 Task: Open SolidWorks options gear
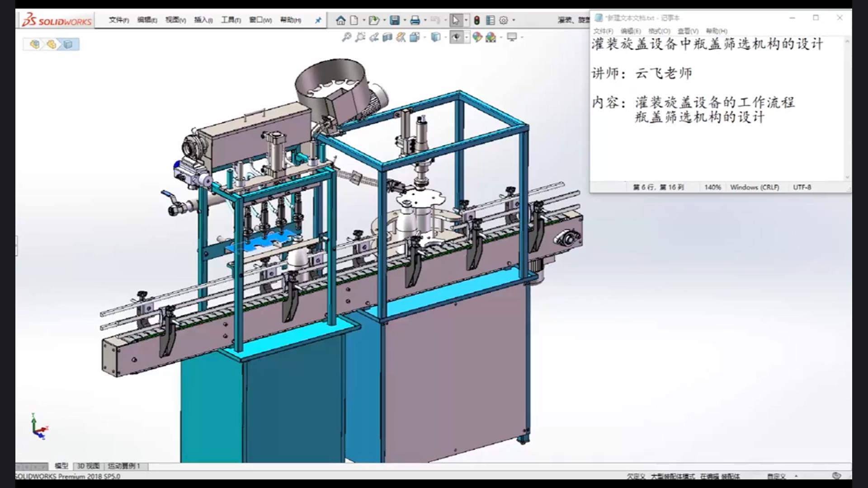tap(504, 20)
